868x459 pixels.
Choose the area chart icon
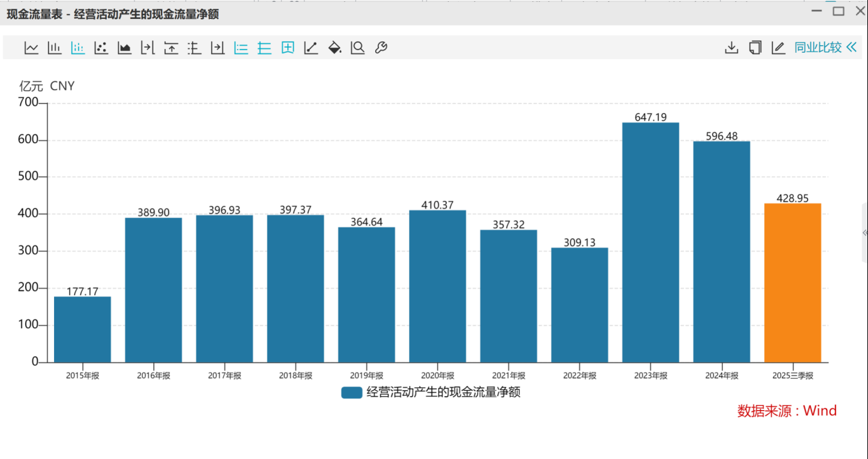pyautogui.click(x=124, y=48)
